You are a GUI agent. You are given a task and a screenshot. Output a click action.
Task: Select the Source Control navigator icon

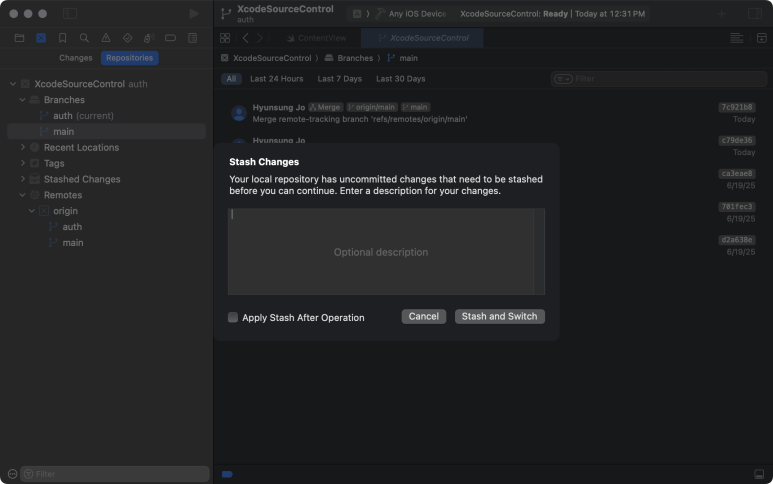pos(41,38)
